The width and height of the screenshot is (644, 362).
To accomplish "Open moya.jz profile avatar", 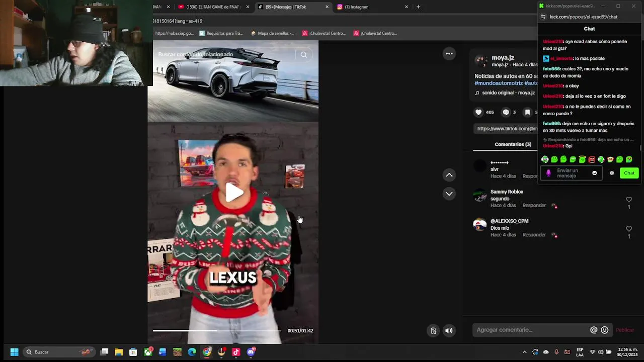I will 481,61.
